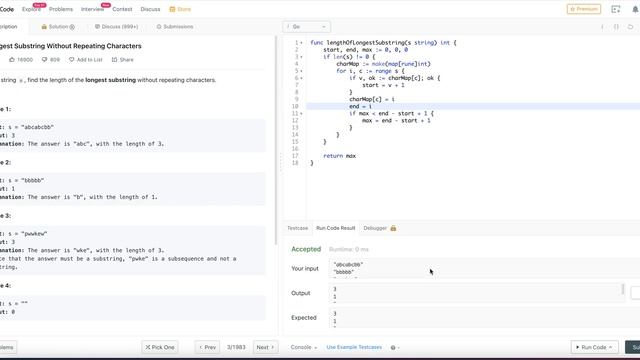Switch to the Testcase tab
The height and width of the screenshot is (360, 640).
tap(298, 228)
